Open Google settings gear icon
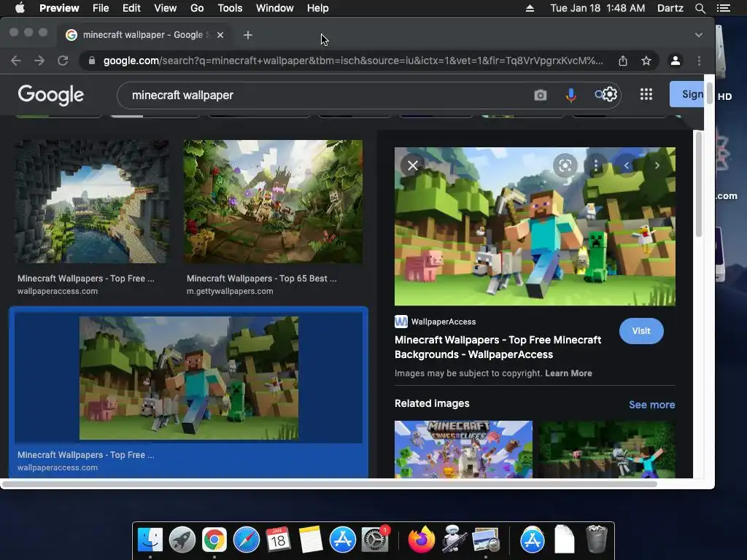The width and height of the screenshot is (747, 560). [610, 95]
